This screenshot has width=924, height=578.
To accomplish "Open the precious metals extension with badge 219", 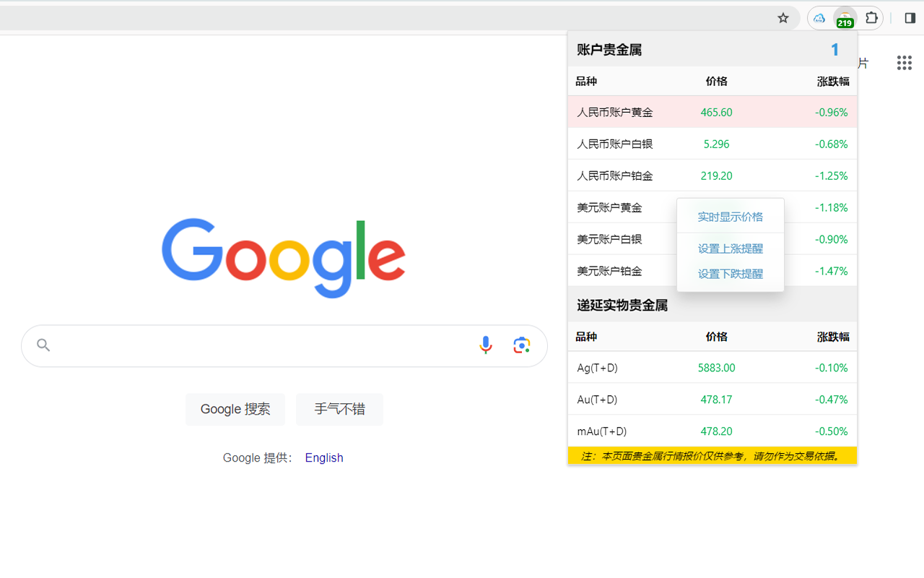I will tap(845, 17).
